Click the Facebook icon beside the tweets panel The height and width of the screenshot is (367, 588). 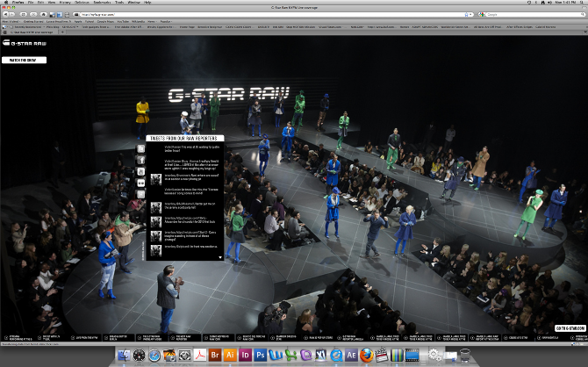tap(140, 161)
